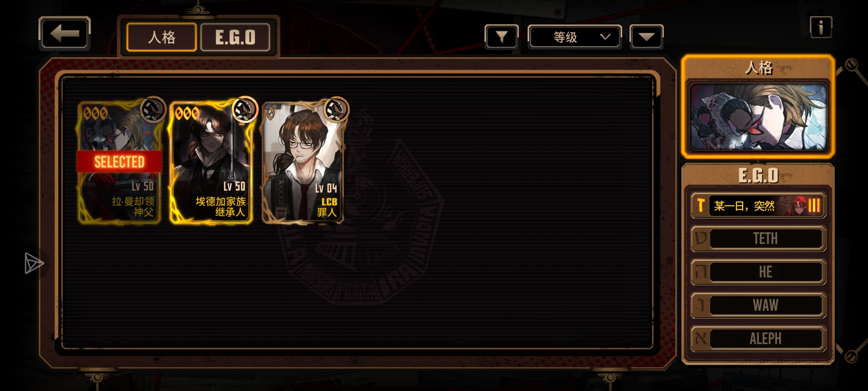Open the empty ALEPH E.G.O slot
This screenshot has height=391, width=868.
[758, 339]
